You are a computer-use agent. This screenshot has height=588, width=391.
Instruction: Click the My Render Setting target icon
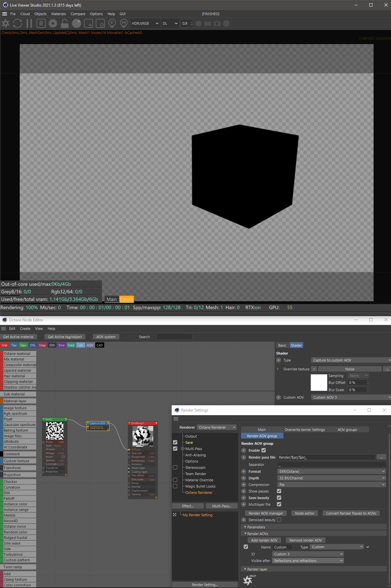click(x=175, y=515)
